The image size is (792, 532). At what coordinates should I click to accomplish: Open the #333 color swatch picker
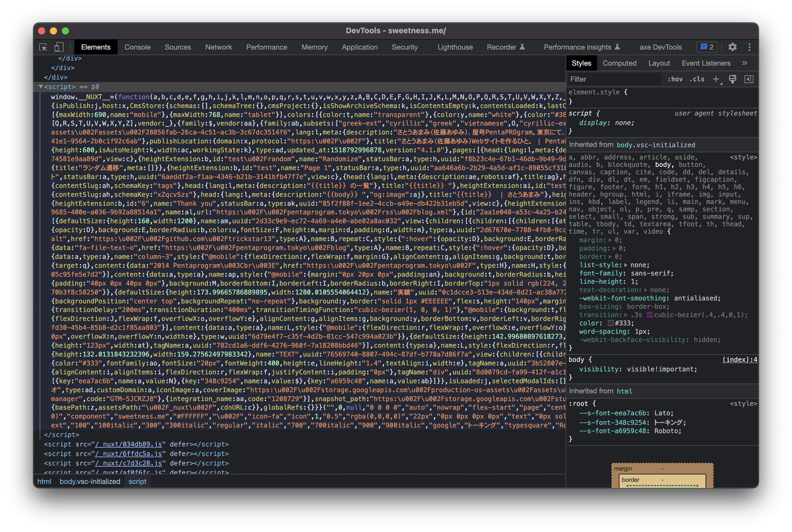coord(611,323)
